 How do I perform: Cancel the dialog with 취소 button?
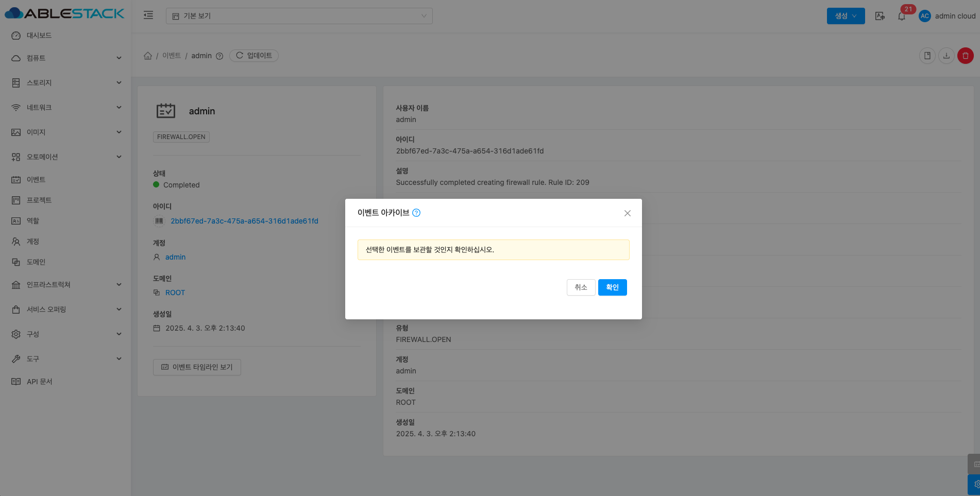(581, 287)
